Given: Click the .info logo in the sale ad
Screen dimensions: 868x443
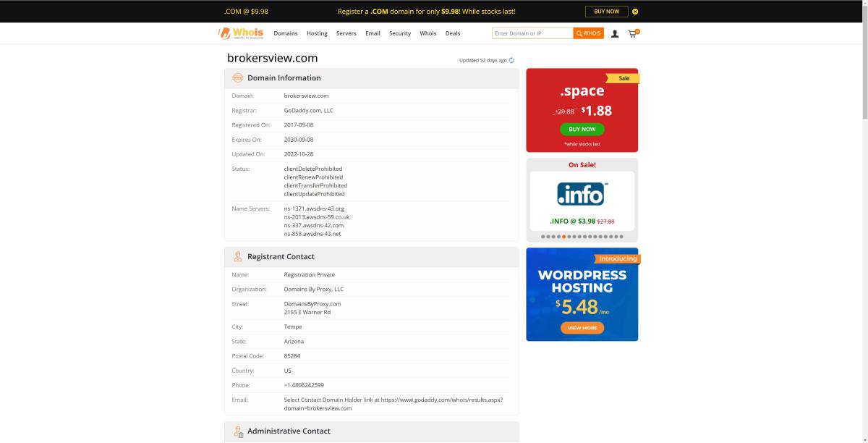Looking at the screenshot, I should click(x=582, y=194).
